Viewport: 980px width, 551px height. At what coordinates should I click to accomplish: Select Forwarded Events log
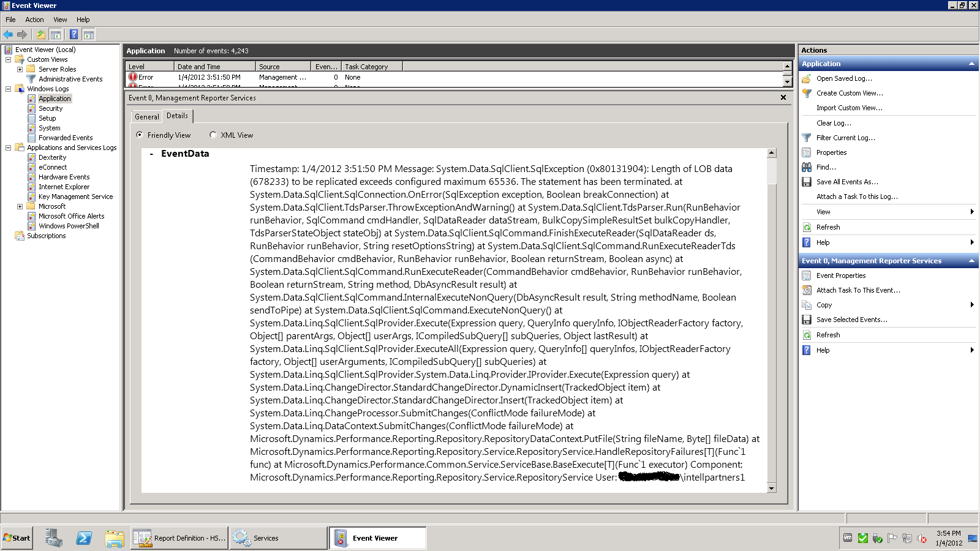pos(66,138)
